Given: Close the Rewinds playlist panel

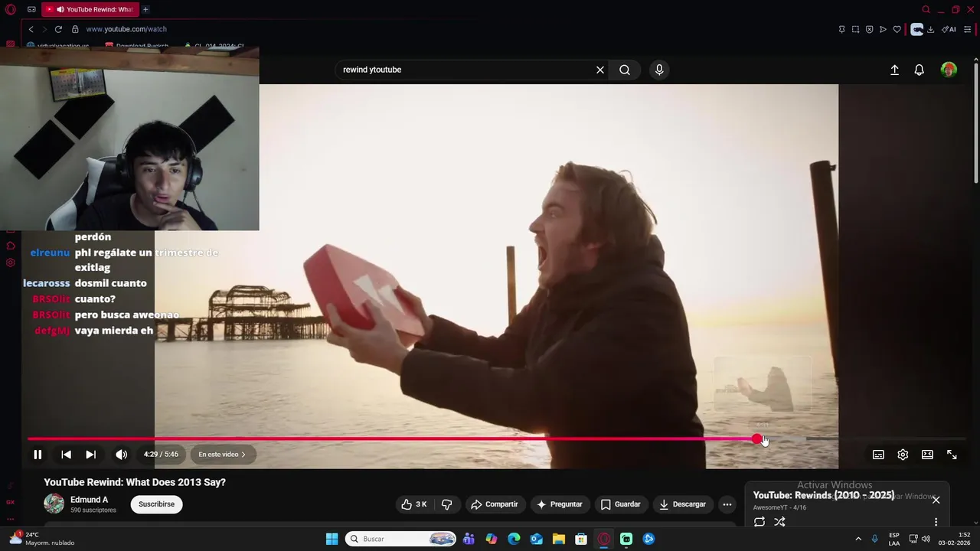Looking at the screenshot, I should pos(936,500).
